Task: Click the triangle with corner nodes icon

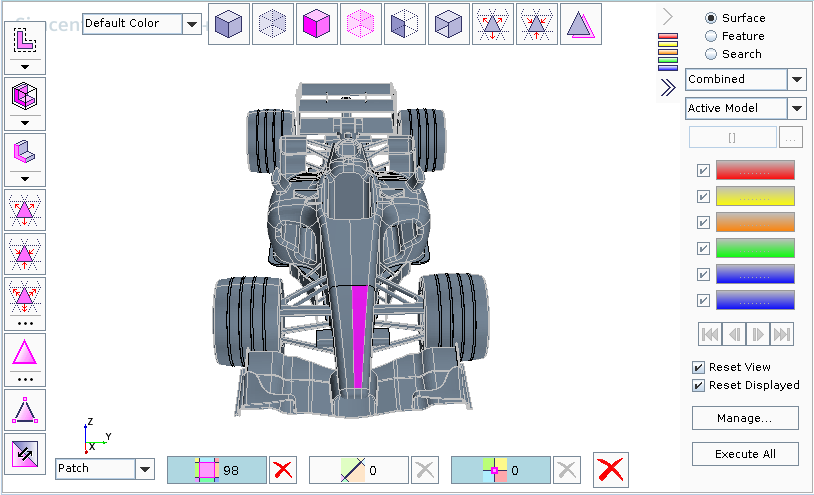Action: pyautogui.click(x=24, y=410)
